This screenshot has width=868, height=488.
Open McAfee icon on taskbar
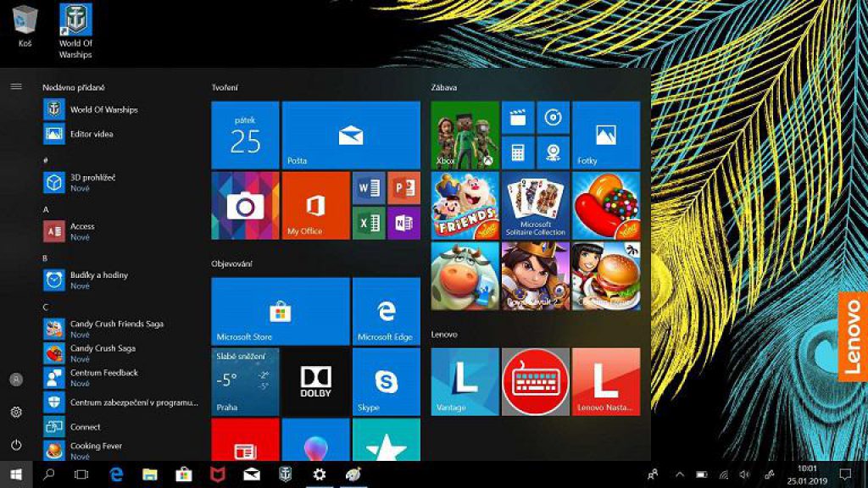[x=218, y=474]
